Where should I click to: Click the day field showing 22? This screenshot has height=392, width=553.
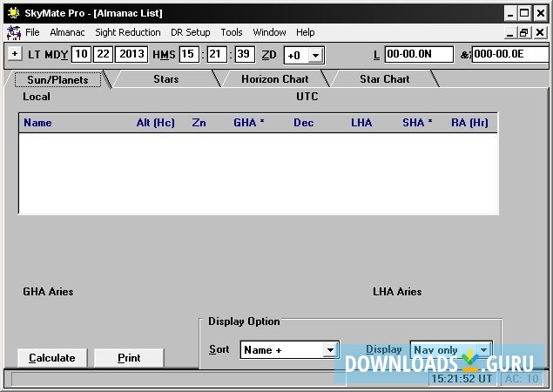click(x=103, y=54)
